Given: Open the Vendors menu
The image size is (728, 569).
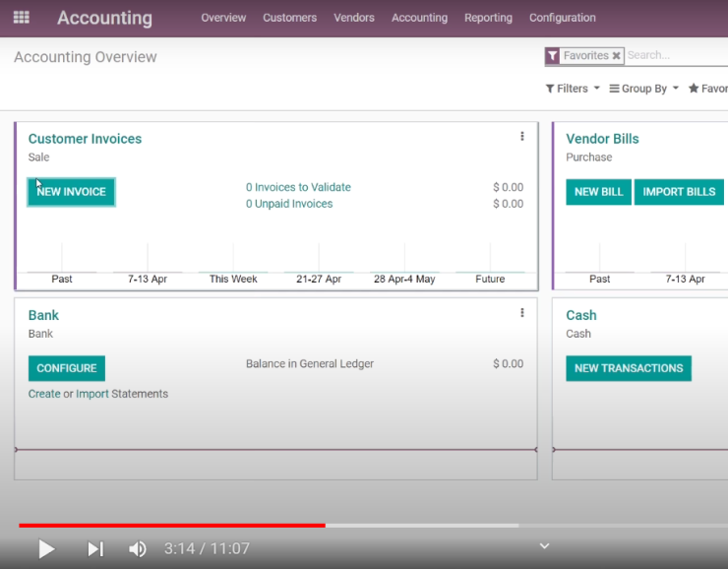Looking at the screenshot, I should [x=354, y=18].
